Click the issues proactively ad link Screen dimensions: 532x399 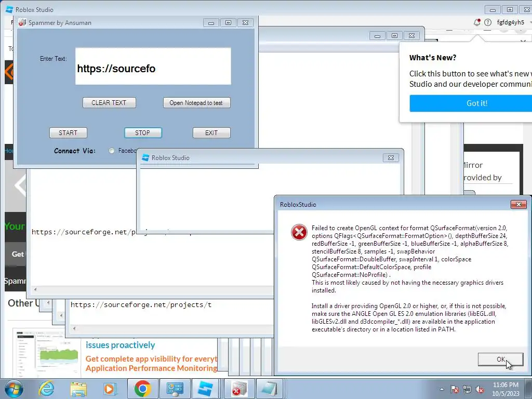(x=121, y=345)
